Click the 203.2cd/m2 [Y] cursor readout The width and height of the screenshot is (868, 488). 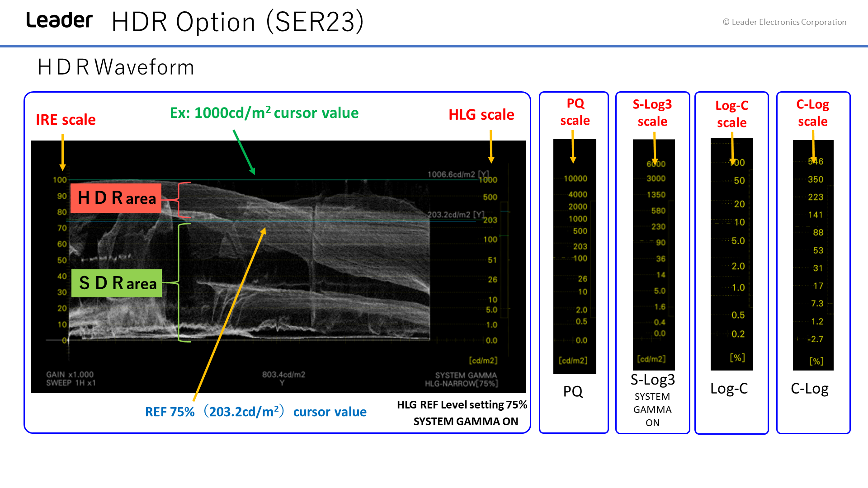(x=456, y=215)
